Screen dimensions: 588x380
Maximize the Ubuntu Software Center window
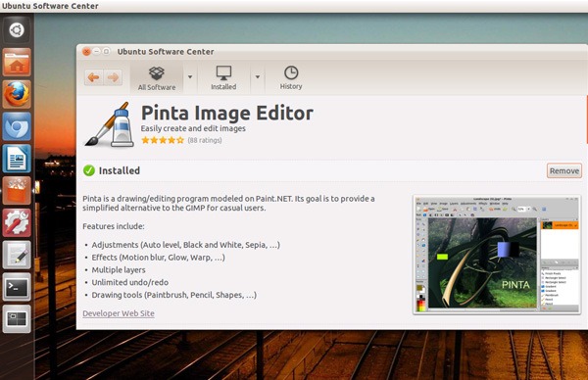[107, 51]
